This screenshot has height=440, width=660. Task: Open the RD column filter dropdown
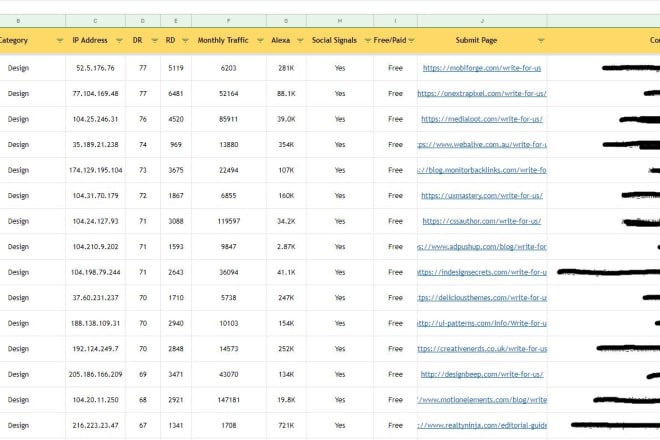[x=185, y=40]
